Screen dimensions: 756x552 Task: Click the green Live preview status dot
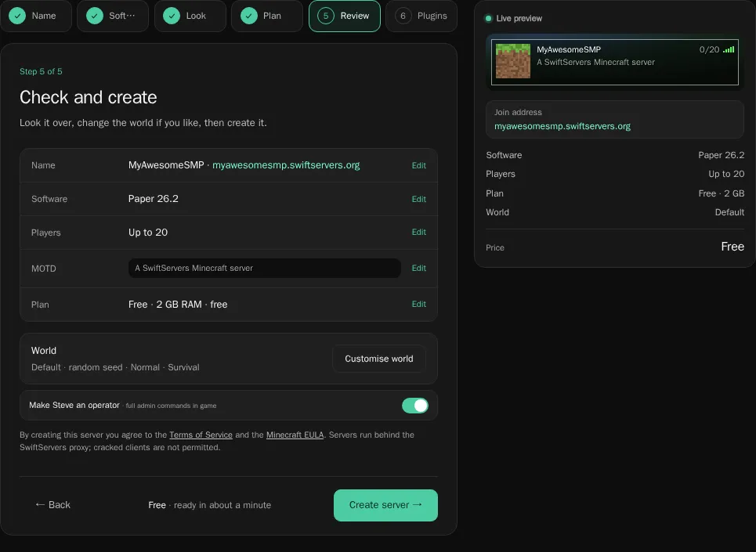pos(488,18)
